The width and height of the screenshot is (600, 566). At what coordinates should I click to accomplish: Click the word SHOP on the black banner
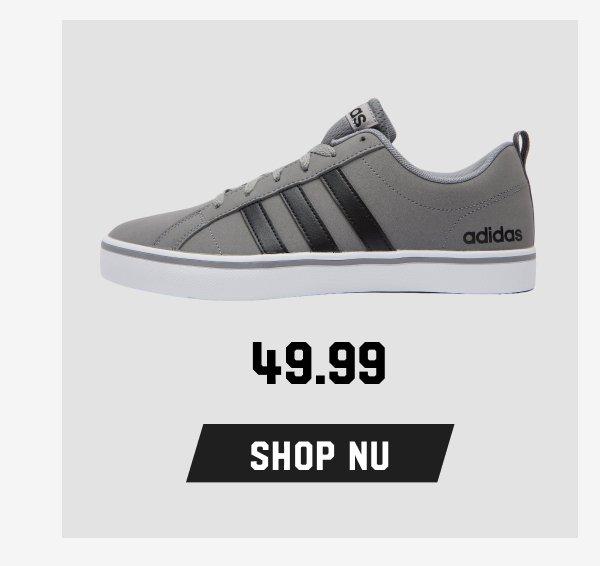tap(292, 455)
